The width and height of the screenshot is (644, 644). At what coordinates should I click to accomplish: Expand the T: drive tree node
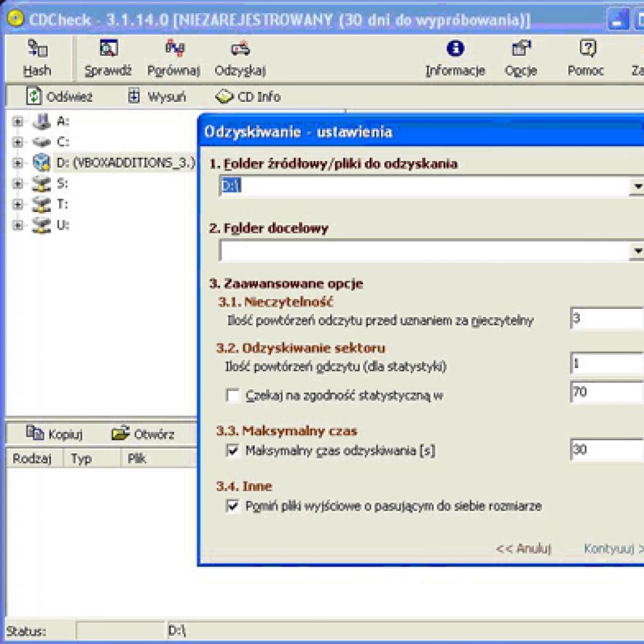tap(17, 204)
